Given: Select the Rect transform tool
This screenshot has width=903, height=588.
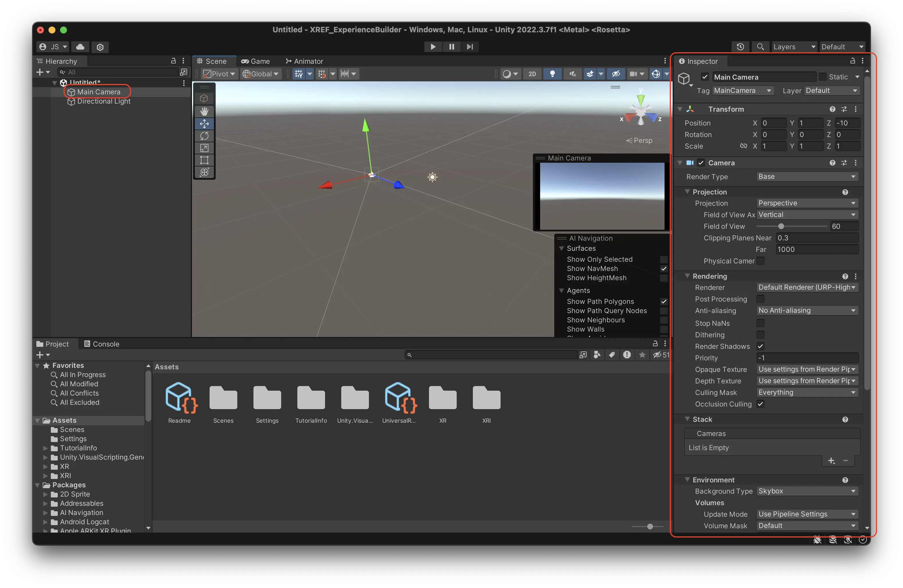Looking at the screenshot, I should [204, 160].
